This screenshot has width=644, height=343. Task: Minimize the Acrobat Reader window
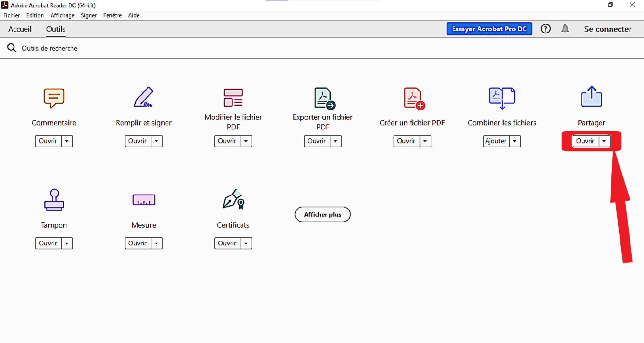589,5
